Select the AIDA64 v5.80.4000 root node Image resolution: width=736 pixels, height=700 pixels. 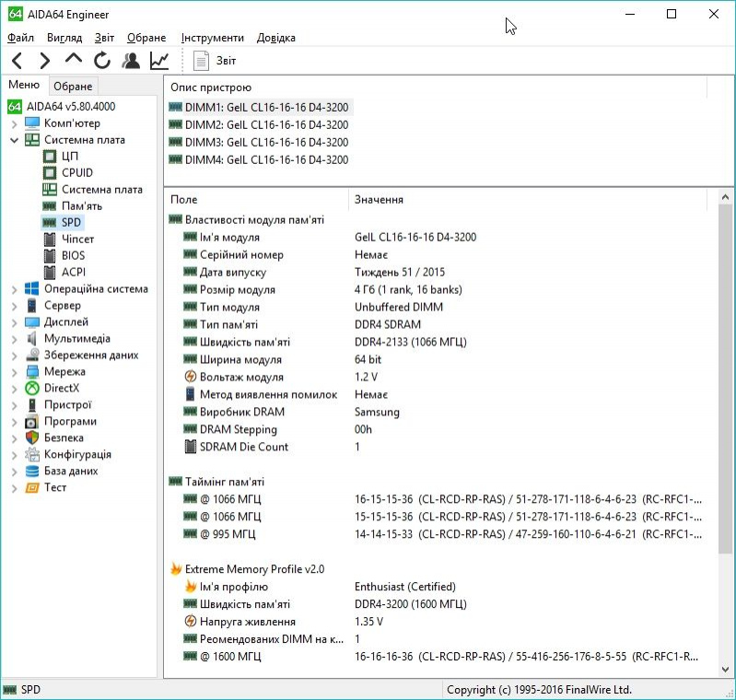(62, 107)
